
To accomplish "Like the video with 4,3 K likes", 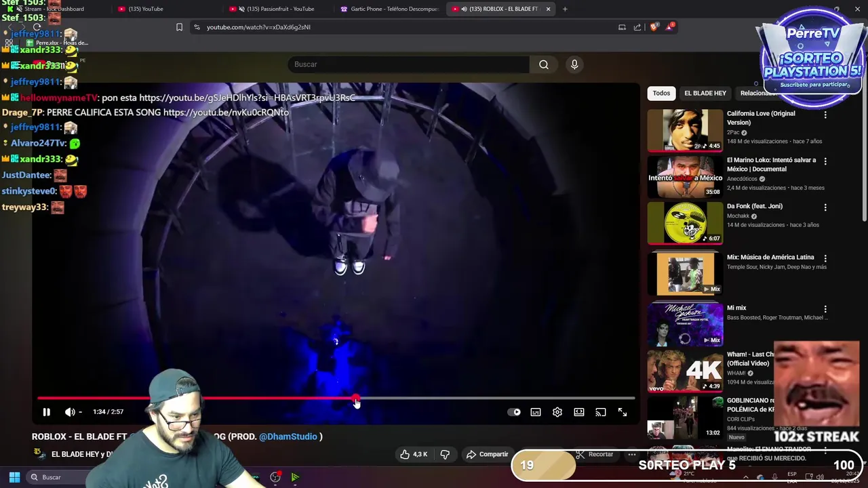I will point(414,454).
